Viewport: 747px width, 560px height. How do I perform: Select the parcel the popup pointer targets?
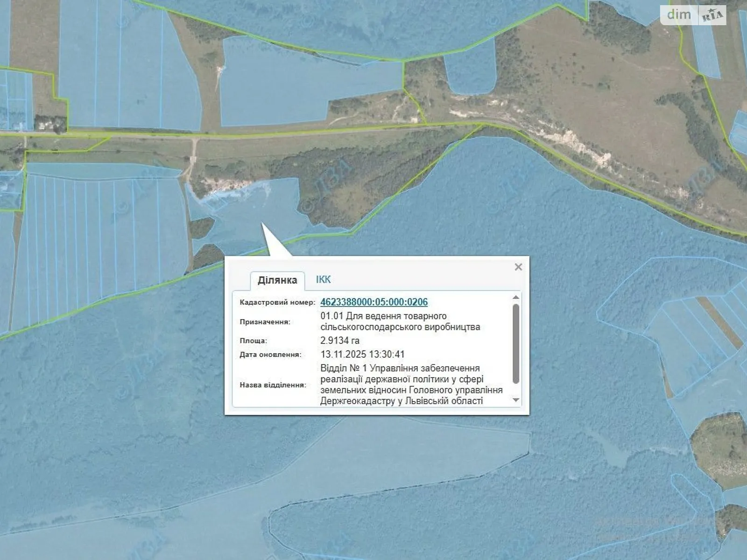pos(252,210)
